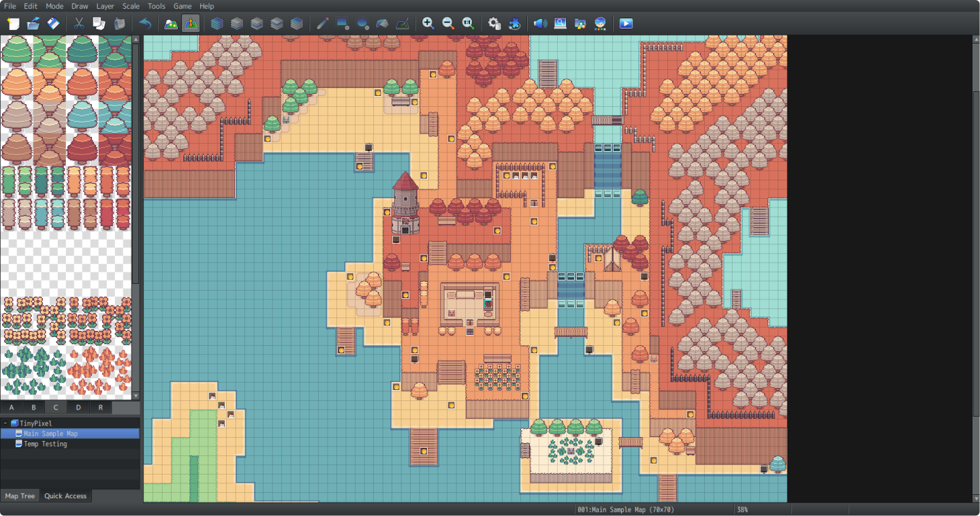
Task: Select tileset tab C
Action: (x=56, y=408)
